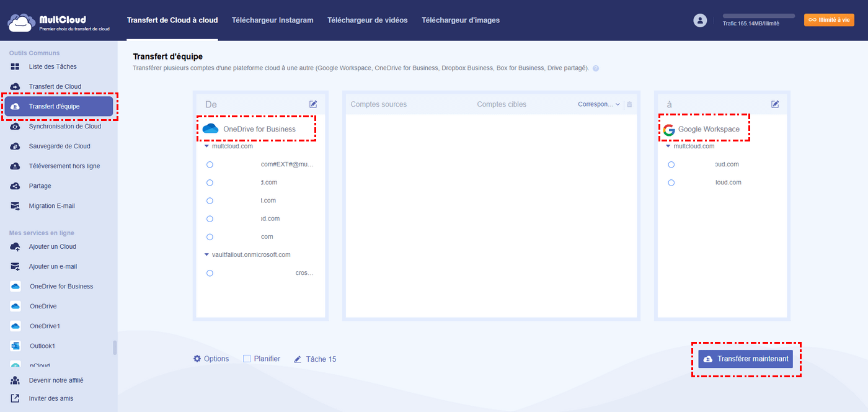Select the vaultfallout account ending cros…
The height and width of the screenshot is (412, 868).
click(210, 273)
